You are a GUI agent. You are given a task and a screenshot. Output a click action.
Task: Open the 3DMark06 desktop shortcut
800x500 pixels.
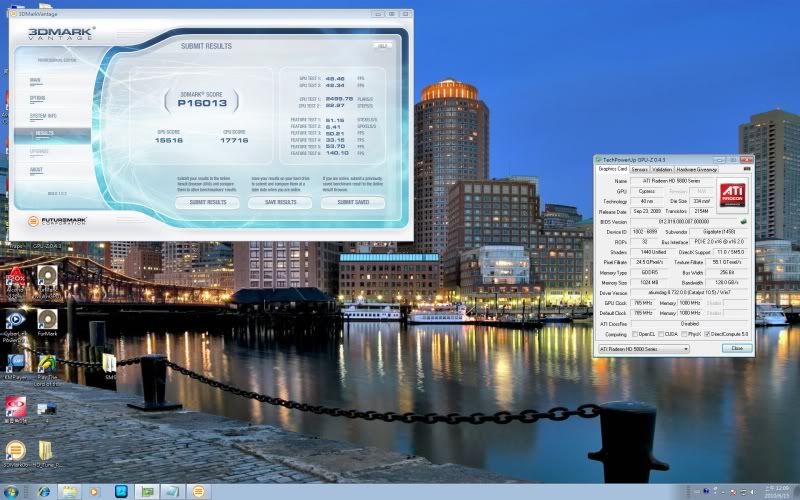point(15,454)
